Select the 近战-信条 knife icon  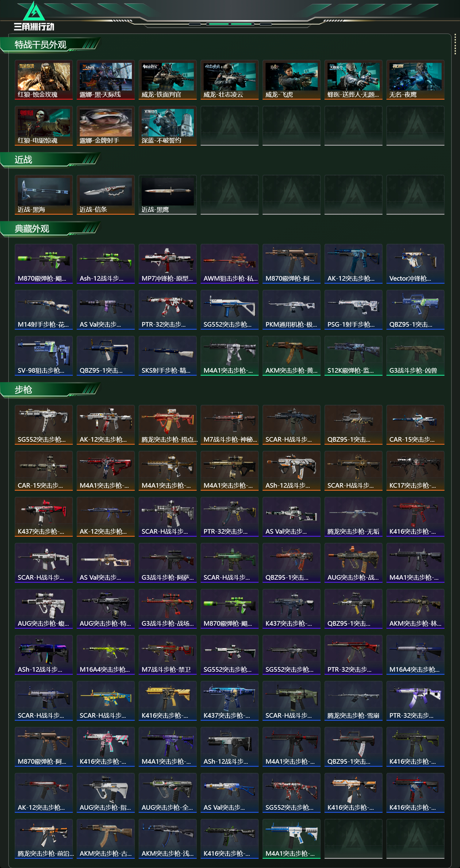(x=105, y=195)
